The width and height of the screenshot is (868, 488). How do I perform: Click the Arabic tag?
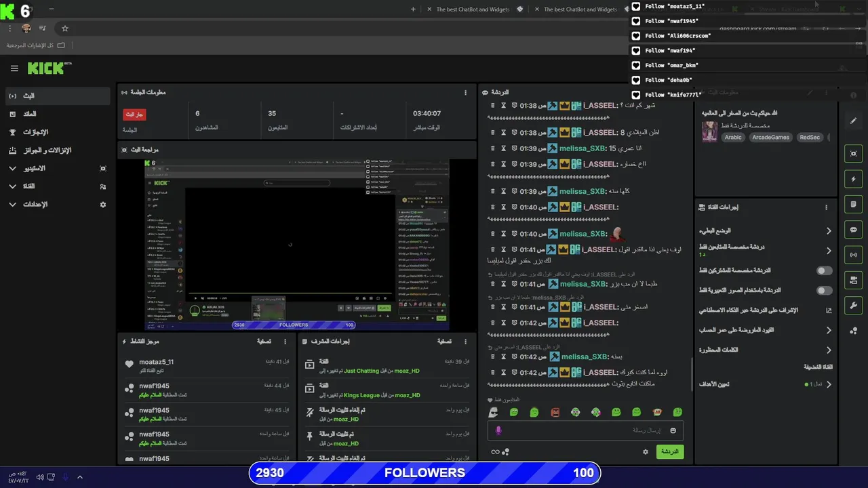(x=733, y=138)
